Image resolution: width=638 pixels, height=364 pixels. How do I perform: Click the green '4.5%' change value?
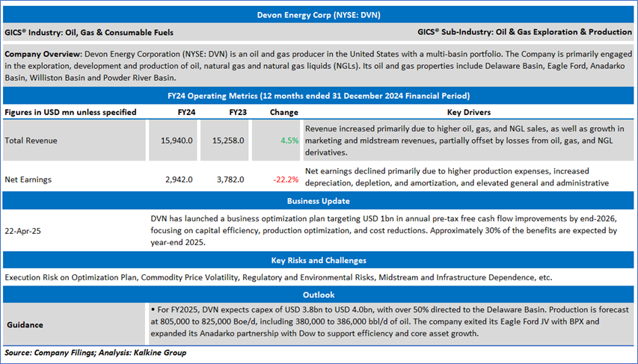click(x=289, y=141)
